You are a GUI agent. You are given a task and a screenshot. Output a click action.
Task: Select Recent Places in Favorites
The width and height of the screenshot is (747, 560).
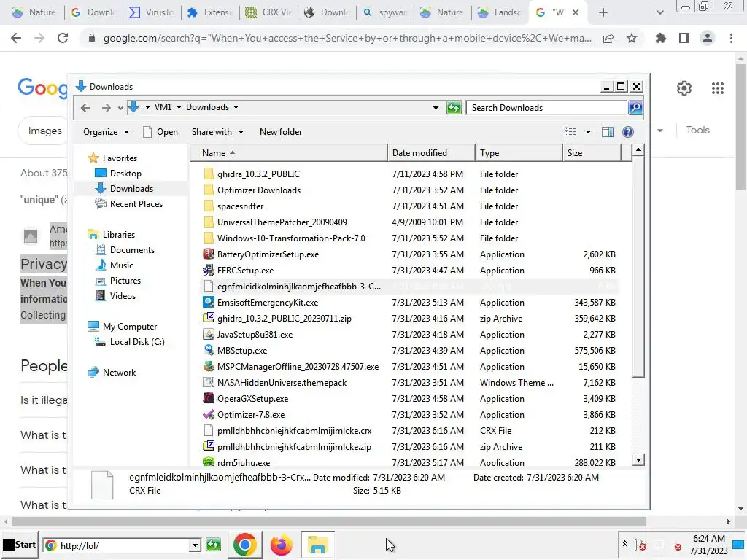[x=129, y=204]
